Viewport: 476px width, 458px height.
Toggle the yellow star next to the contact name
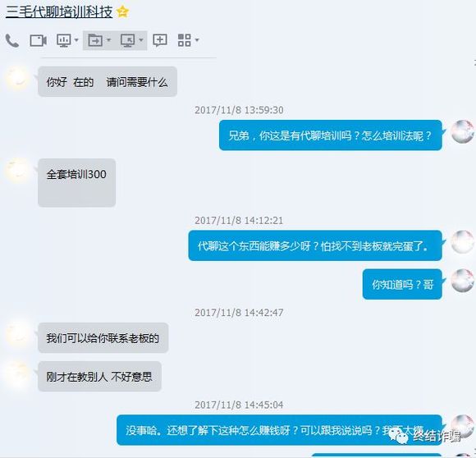click(x=122, y=12)
